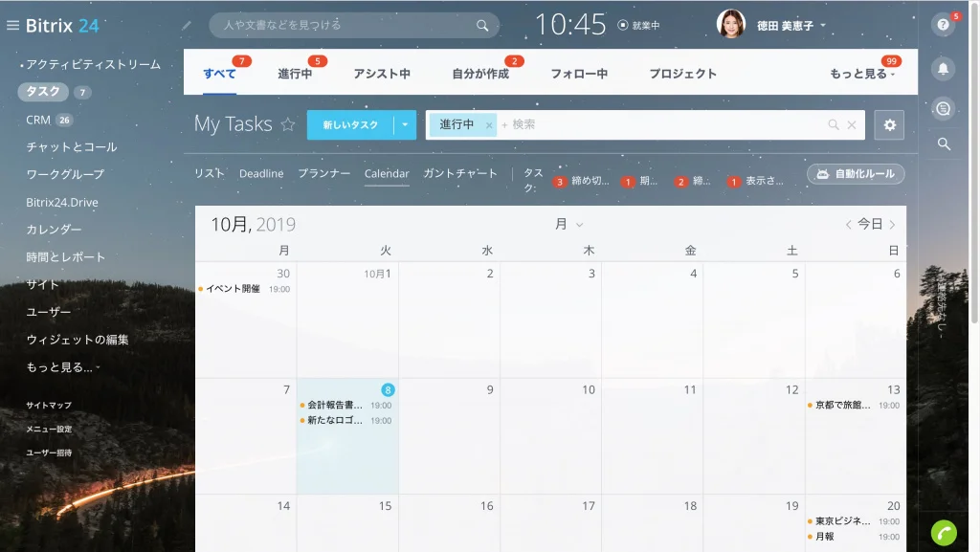Open サイト in the left menu
Image resolution: width=980 pixels, height=552 pixels.
point(42,284)
